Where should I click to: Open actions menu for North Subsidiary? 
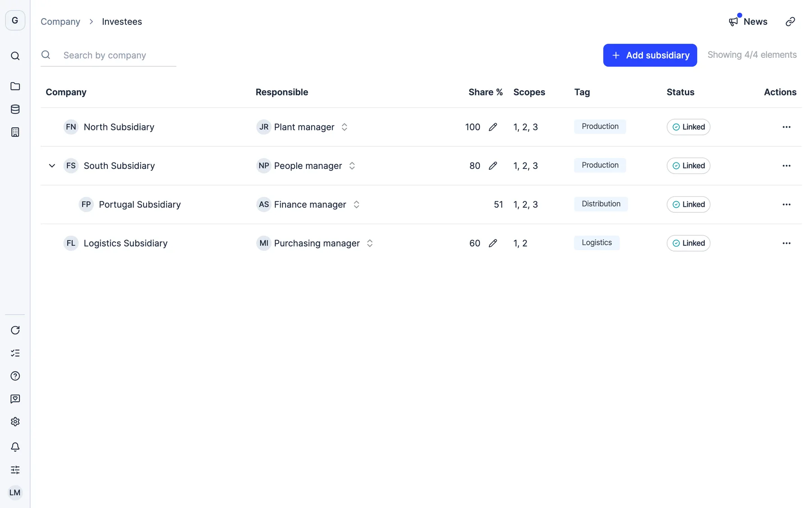tap(786, 127)
